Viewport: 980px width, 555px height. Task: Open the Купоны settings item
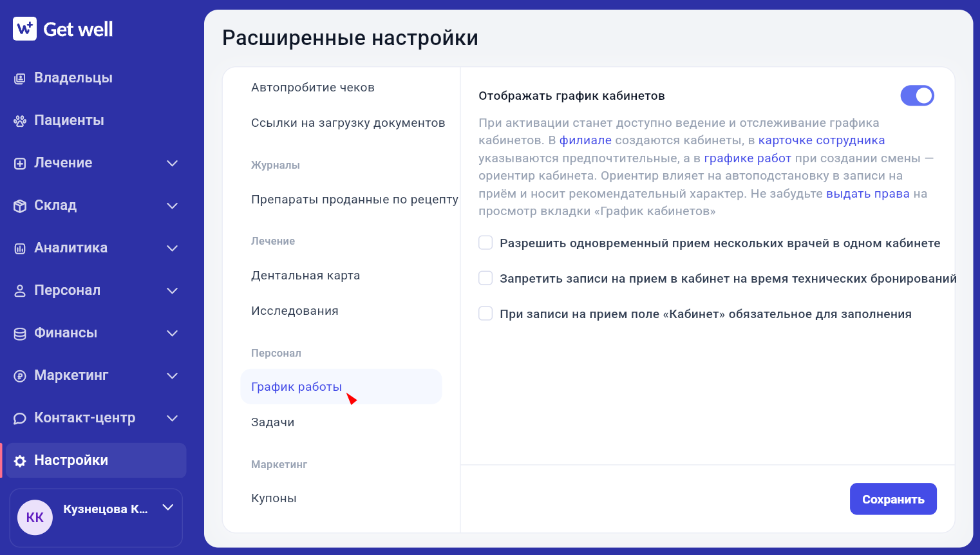point(274,498)
